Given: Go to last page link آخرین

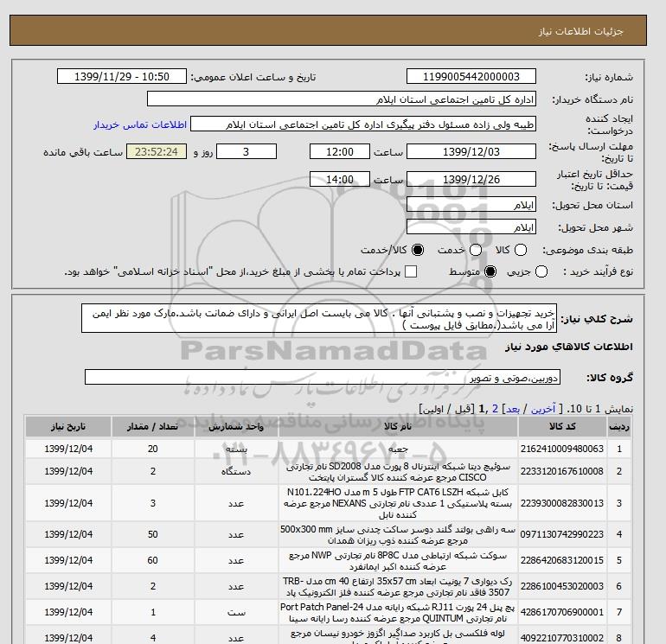Looking at the screenshot, I should (543, 409).
